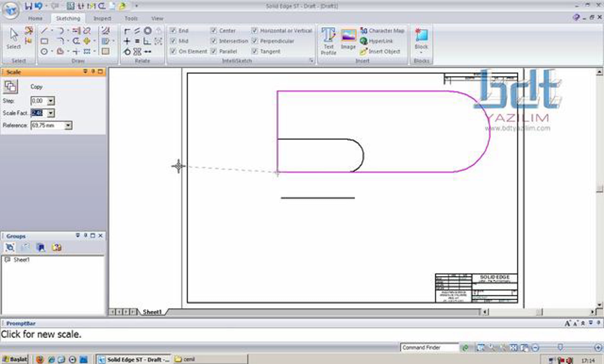Open the Inspect ribbon tab

102,19
